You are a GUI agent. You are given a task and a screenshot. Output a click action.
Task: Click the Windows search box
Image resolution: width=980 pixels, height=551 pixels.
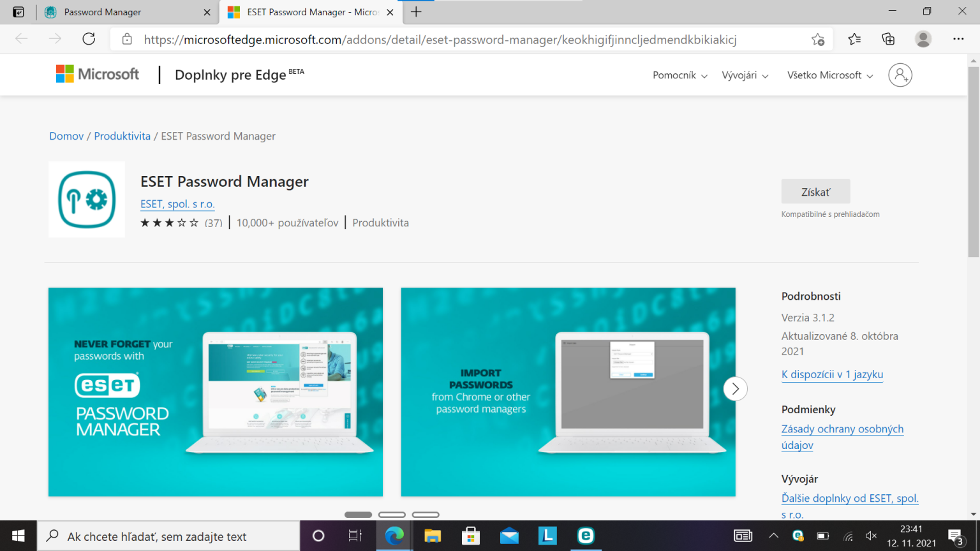(168, 536)
